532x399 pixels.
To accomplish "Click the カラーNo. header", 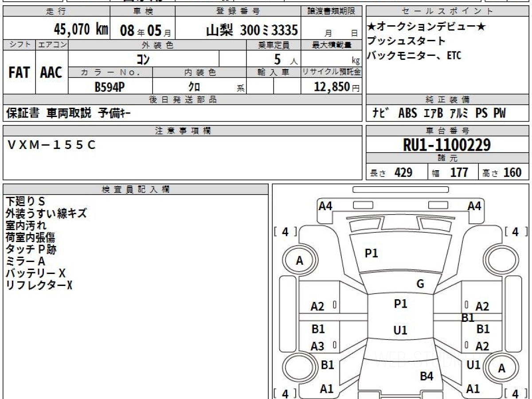I will pyautogui.click(x=110, y=72).
